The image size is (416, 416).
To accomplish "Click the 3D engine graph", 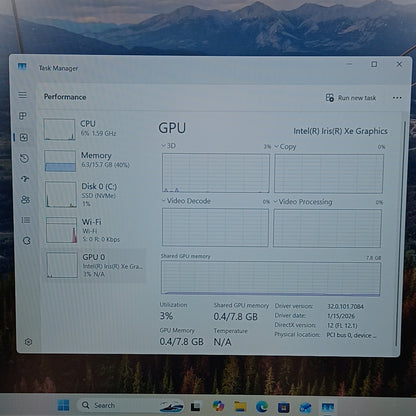I will [x=216, y=173].
